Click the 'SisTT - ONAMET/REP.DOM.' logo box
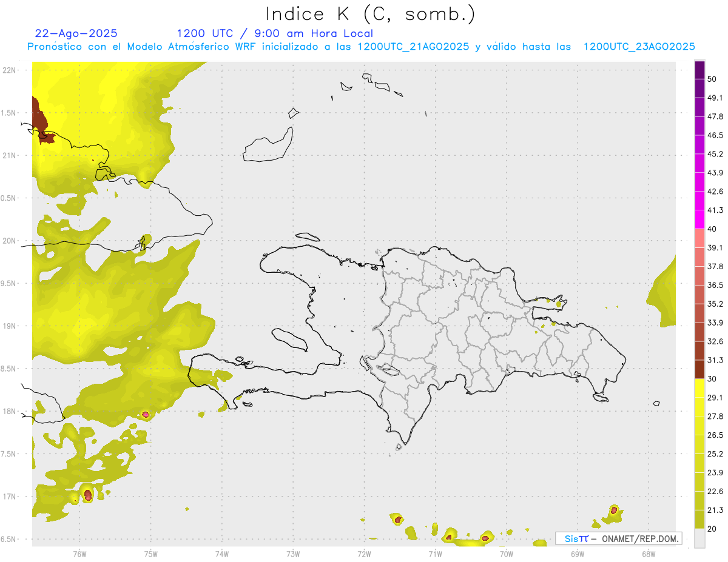The image size is (728, 562). [618, 538]
